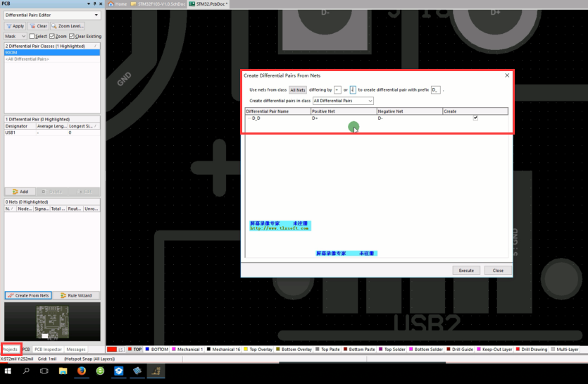Edit the first differing-by suffix field
Viewport: 588px width, 384px height.
point(337,90)
